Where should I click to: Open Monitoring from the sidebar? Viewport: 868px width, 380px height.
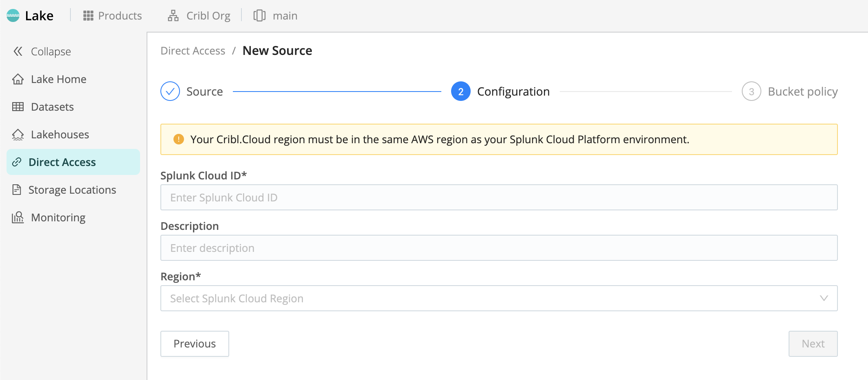(x=58, y=217)
